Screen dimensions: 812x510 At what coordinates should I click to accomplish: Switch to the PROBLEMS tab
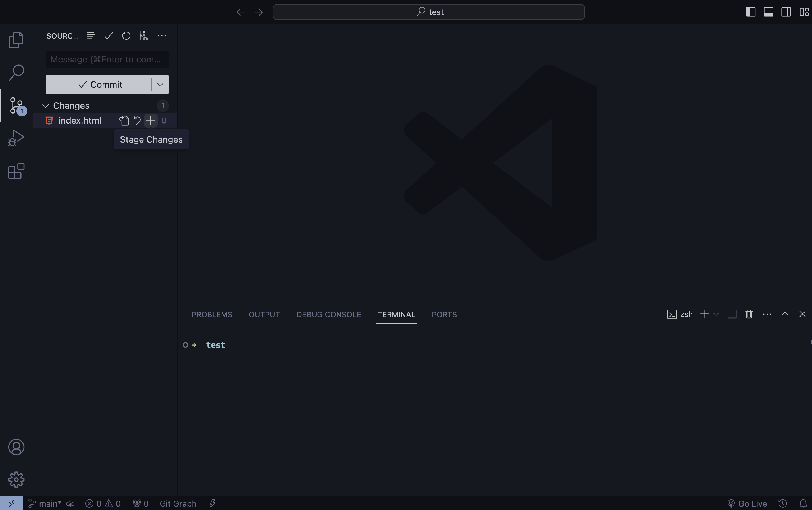coord(212,314)
